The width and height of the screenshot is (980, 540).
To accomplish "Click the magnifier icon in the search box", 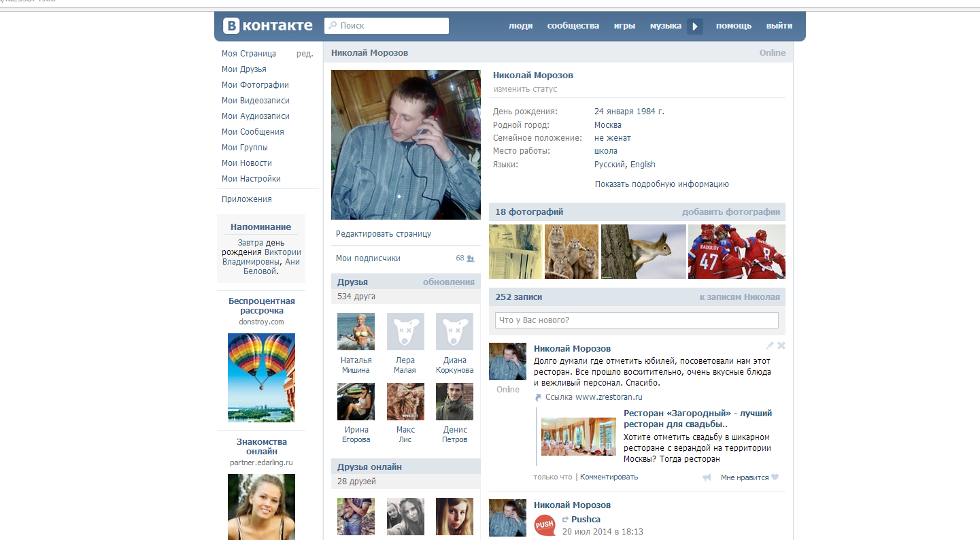I will (333, 26).
